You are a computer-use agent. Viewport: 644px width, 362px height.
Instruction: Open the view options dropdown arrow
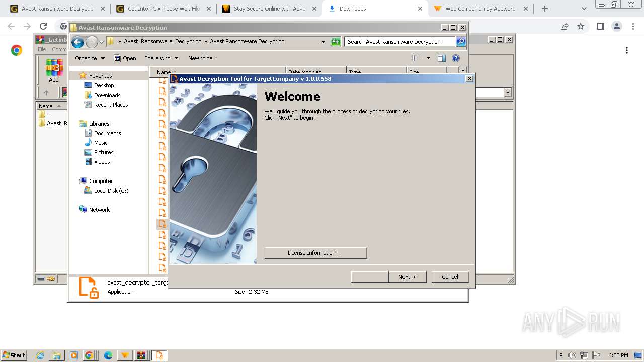coord(428,58)
